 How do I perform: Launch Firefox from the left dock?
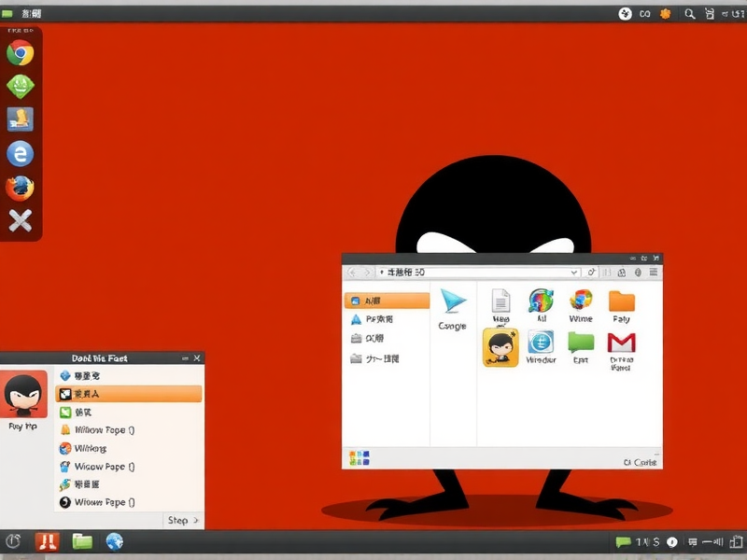tap(20, 188)
